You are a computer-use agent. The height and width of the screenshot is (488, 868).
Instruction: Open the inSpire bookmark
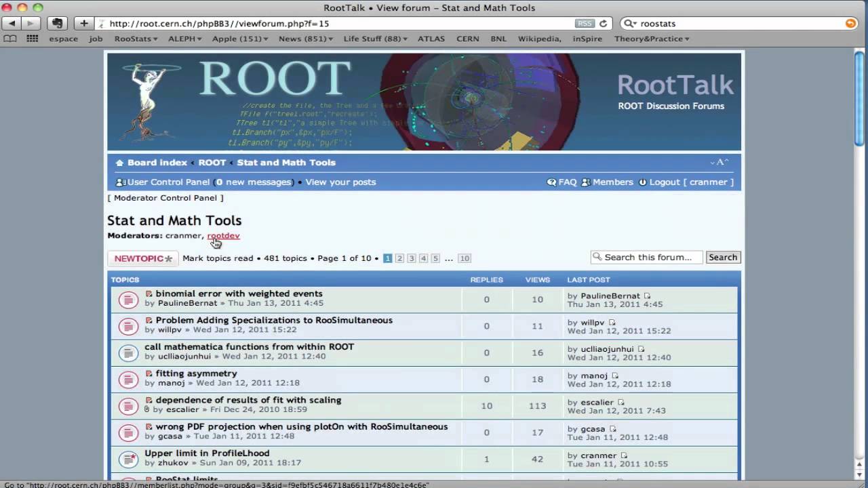click(587, 39)
